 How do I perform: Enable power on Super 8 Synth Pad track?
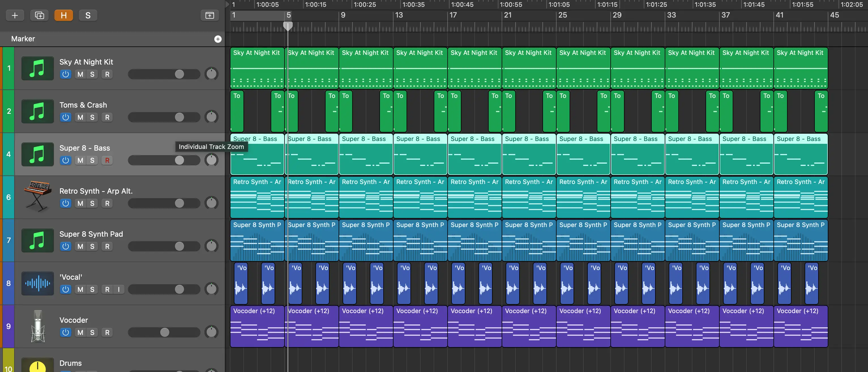pyautogui.click(x=66, y=246)
